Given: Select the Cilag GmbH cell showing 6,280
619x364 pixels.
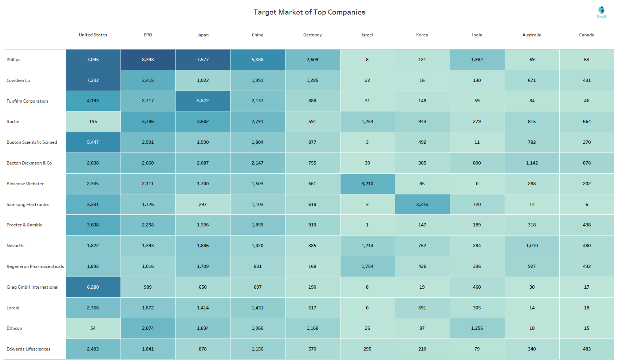Looking at the screenshot, I should [x=93, y=287].
